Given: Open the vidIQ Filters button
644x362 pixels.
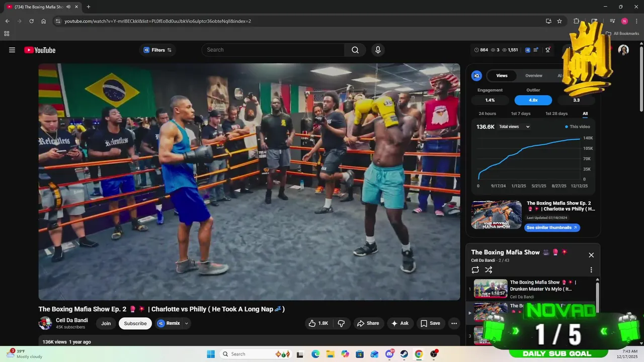Looking at the screenshot, I should (157, 50).
